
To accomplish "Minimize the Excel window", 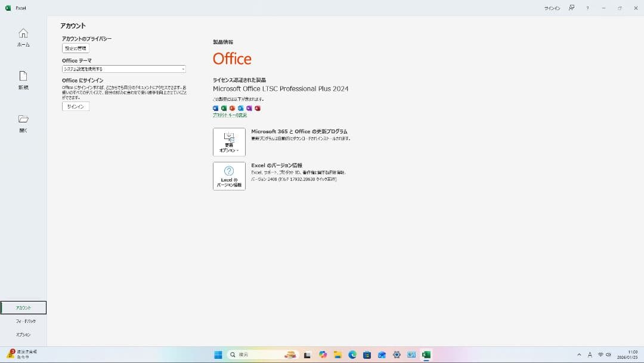I will point(603,8).
